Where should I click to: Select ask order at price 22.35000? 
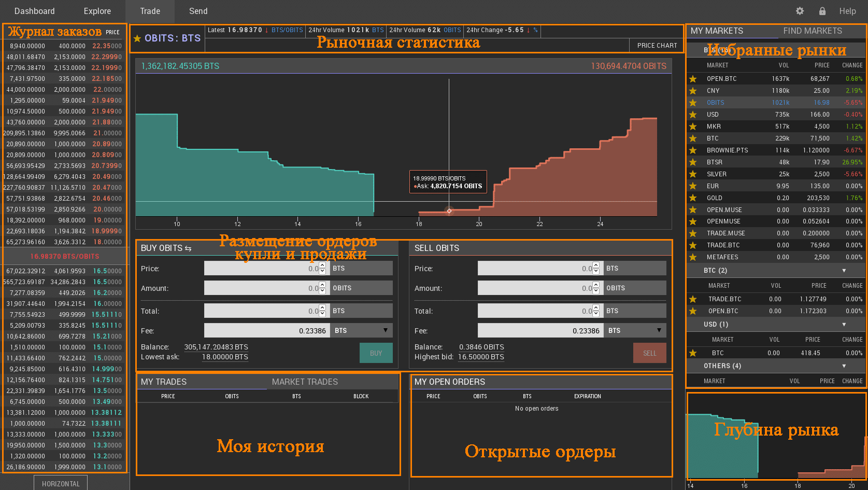click(64, 46)
